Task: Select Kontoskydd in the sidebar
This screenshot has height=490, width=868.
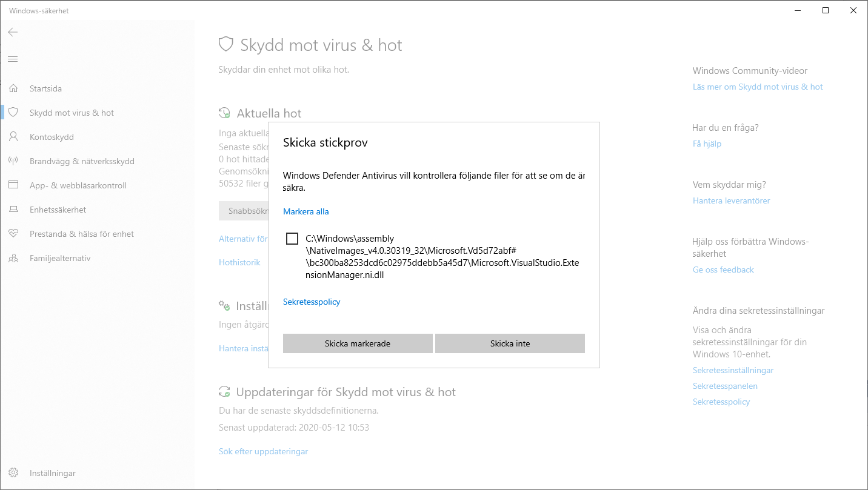Action: [52, 137]
